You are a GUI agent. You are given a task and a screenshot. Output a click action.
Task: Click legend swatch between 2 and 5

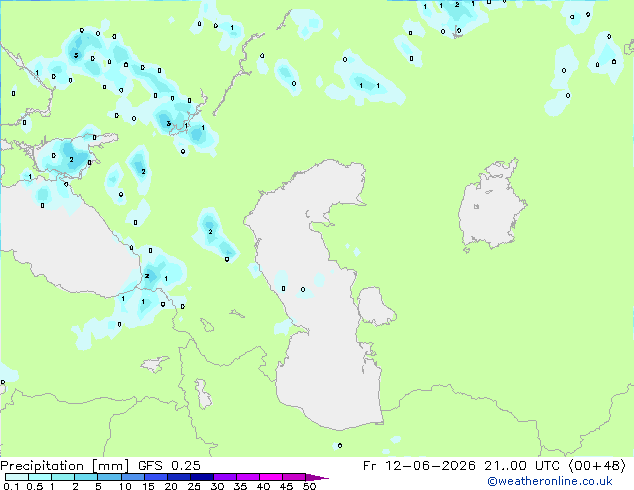point(86,477)
